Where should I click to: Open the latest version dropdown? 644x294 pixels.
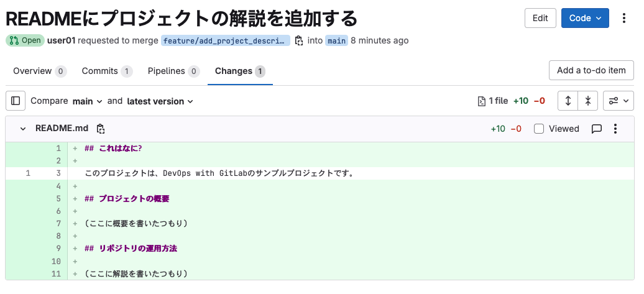160,101
